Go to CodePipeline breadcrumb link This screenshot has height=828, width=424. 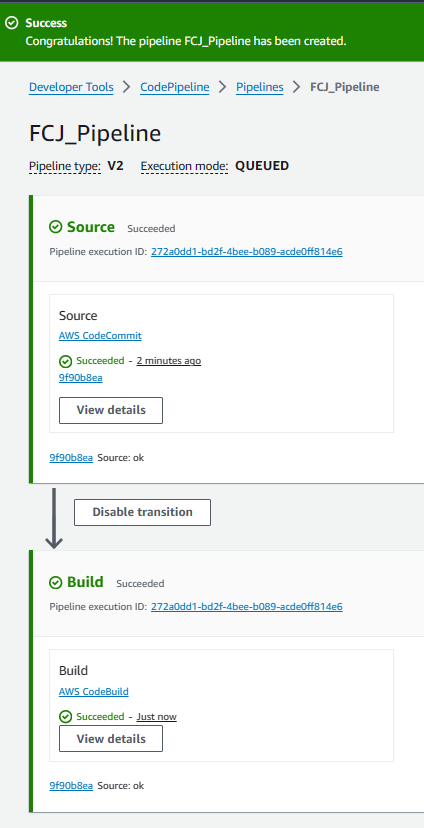tap(174, 87)
